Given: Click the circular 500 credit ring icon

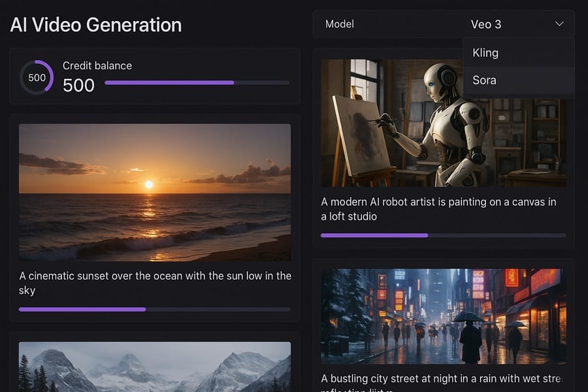Looking at the screenshot, I should coord(37,78).
